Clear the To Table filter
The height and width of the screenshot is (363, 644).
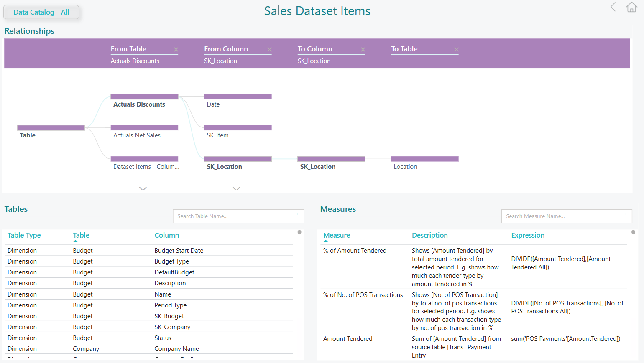click(456, 50)
